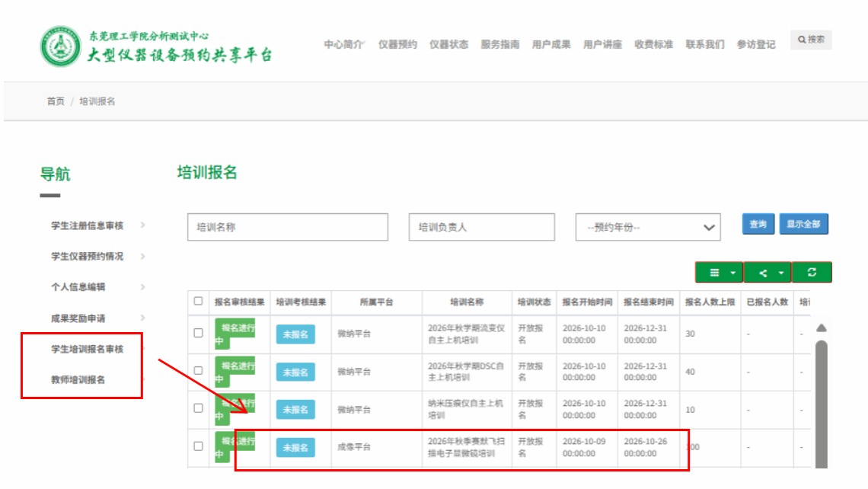Open 用户成果 menu item
The width and height of the screenshot is (868, 489).
click(551, 44)
